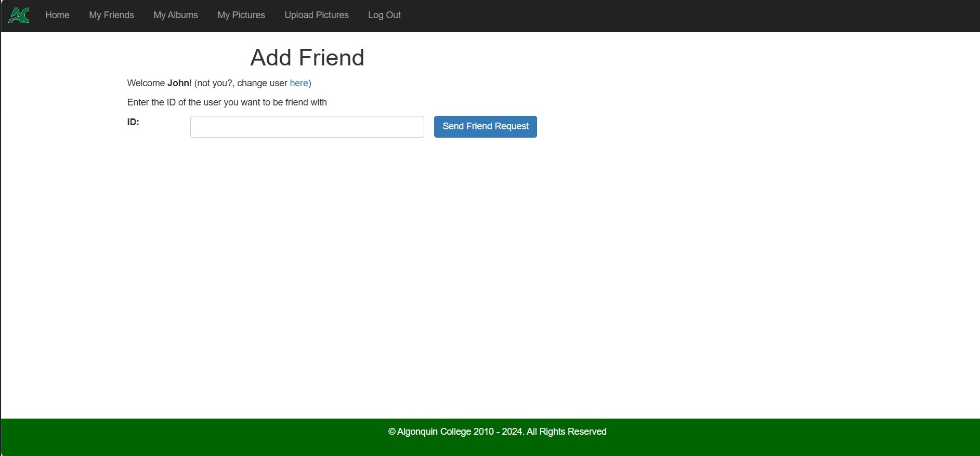The width and height of the screenshot is (980, 456).
Task: Click the 'ID:' field label
Action: (x=133, y=122)
